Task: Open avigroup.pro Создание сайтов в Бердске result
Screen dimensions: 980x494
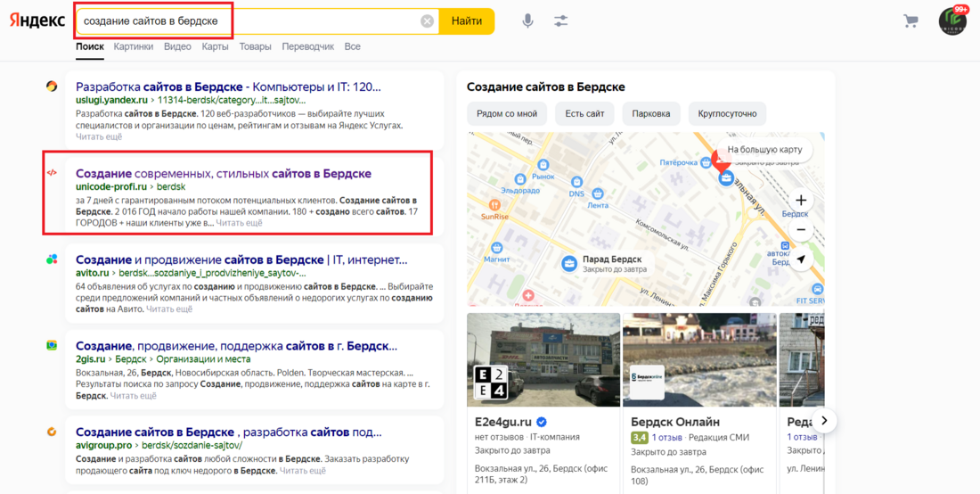Action: point(229,432)
